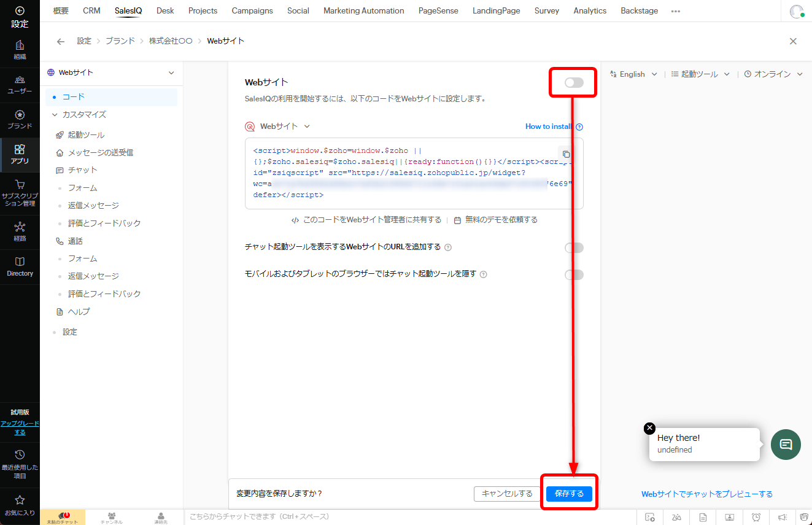The image size is (812, 525).
Task: Click アップグレードする link in the sidebar
Action: [20, 428]
